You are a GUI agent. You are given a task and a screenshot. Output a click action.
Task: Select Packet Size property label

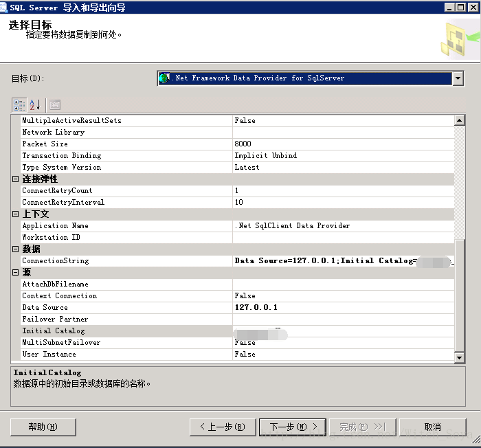[126, 144]
